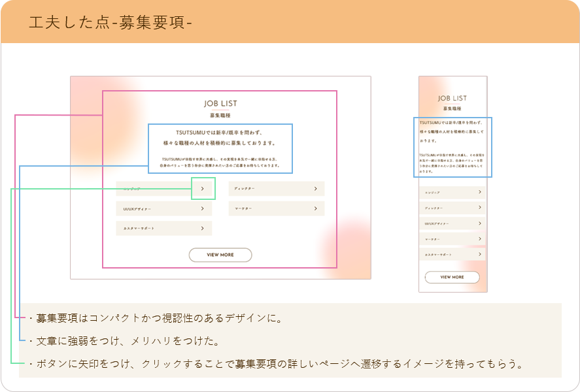The width and height of the screenshot is (580, 392).
Task: Select the mobile マーケター job row
Action: tap(452, 239)
